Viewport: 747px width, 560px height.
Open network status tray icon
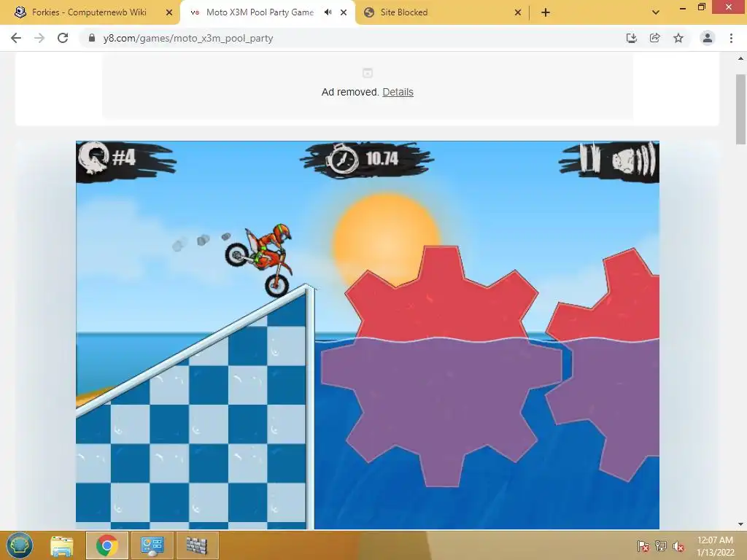661,546
